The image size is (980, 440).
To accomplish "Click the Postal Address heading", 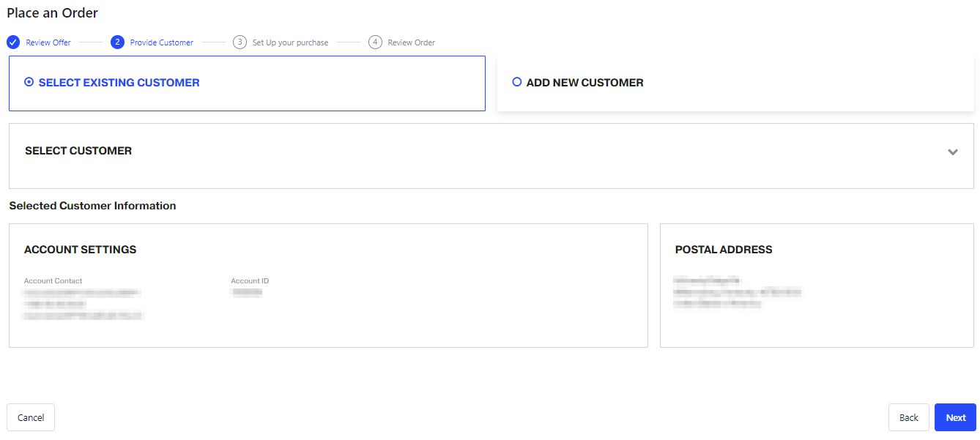I will tap(724, 250).
